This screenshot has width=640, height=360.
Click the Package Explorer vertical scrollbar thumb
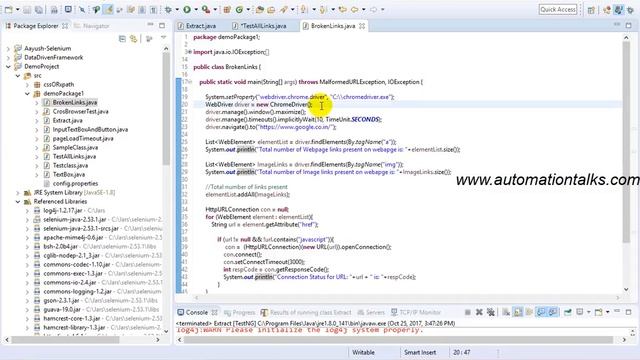[166, 108]
